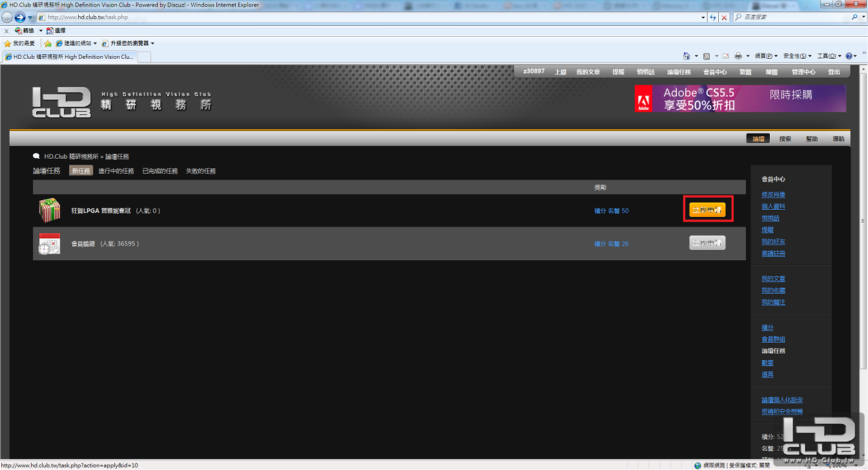868x470 pixels.
Task: Click the gift box task icon
Action: (50, 210)
